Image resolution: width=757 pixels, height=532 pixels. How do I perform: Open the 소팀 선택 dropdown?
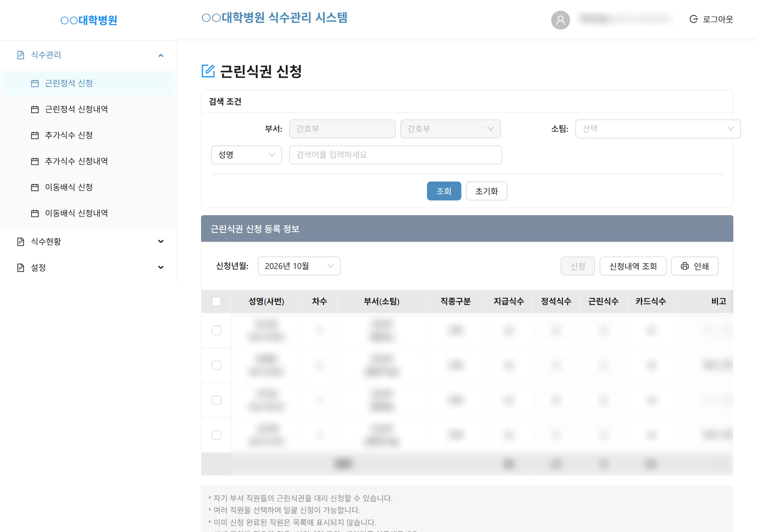click(658, 129)
